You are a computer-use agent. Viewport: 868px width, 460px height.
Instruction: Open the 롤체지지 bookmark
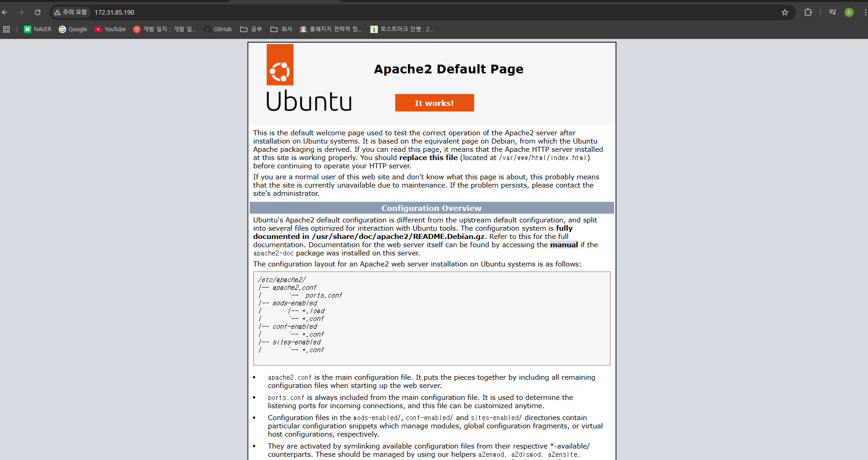point(331,29)
